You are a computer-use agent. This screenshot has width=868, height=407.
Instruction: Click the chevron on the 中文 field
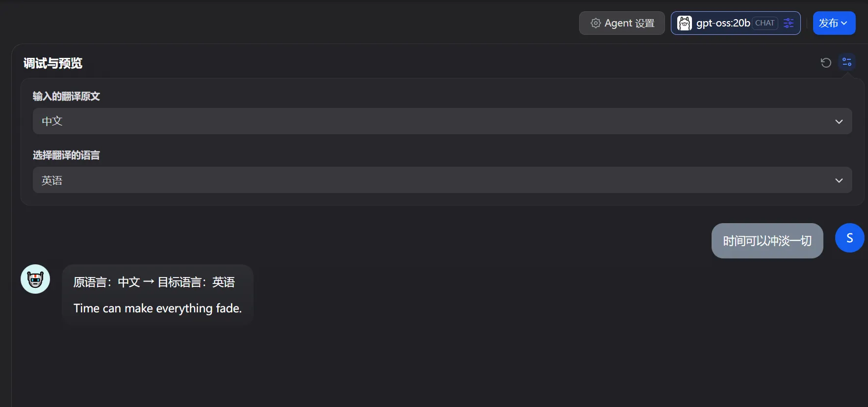(x=839, y=122)
